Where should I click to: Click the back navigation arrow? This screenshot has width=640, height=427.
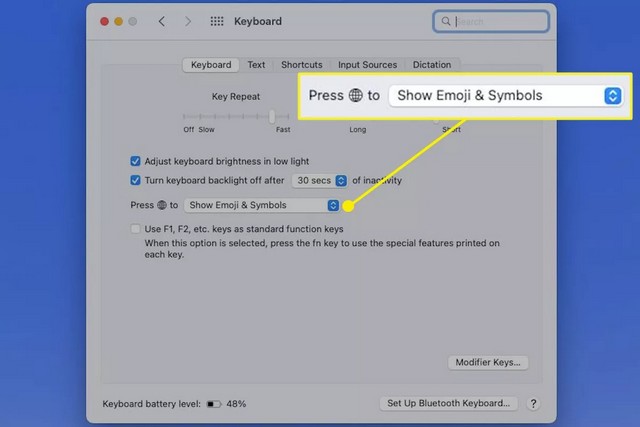point(162,21)
